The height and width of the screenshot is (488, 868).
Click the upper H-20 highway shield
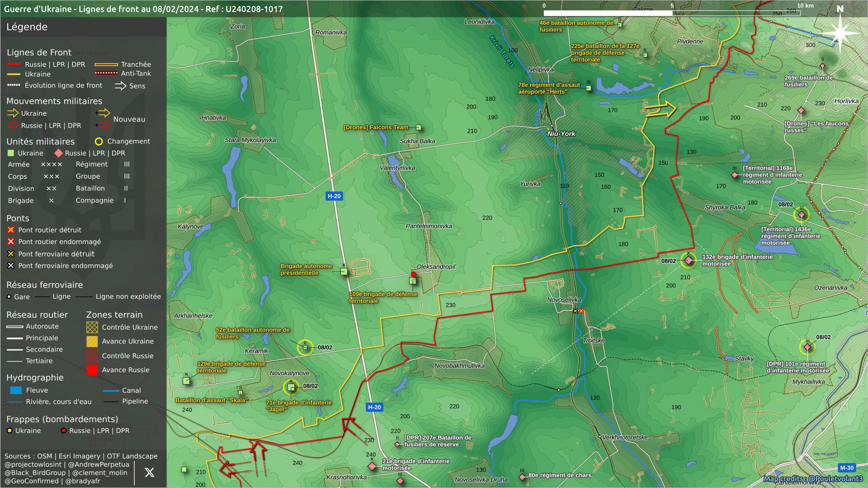pyautogui.click(x=334, y=196)
